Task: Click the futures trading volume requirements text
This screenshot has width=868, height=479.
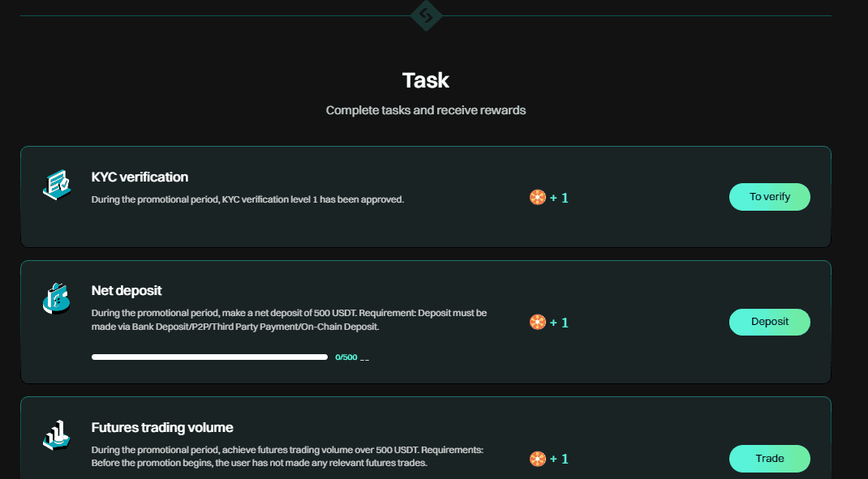Action: point(289,456)
